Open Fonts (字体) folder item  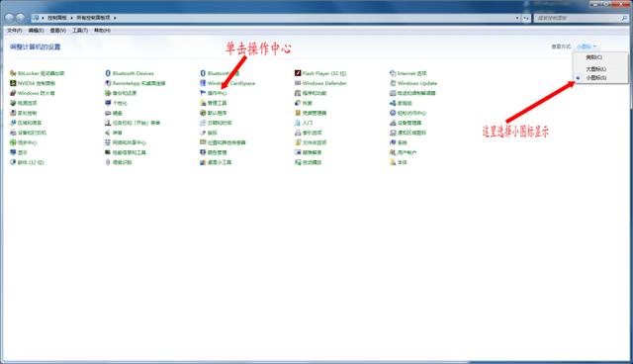[x=398, y=162]
